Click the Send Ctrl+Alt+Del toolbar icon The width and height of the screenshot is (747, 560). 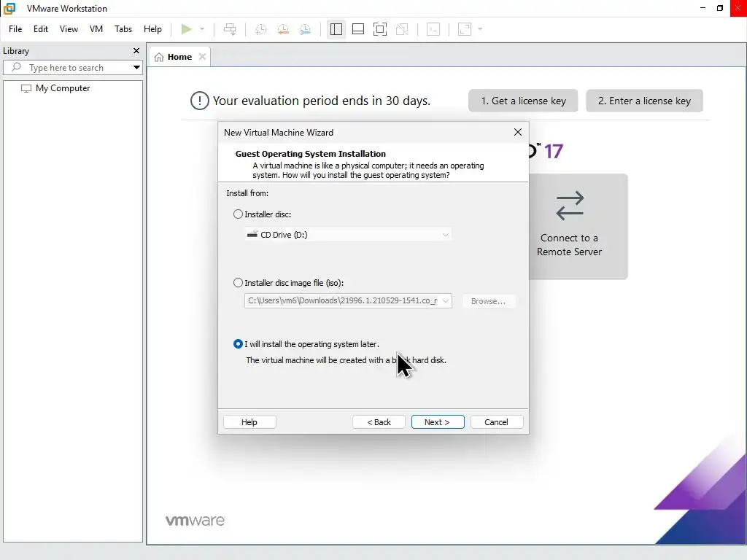[x=230, y=29]
